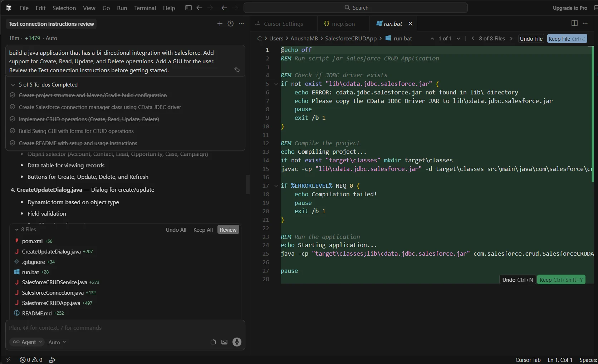Image resolution: width=598 pixels, height=364 pixels.
Task: Toggle the Implement CRUD operations to-do checkmark
Action: click(x=13, y=119)
